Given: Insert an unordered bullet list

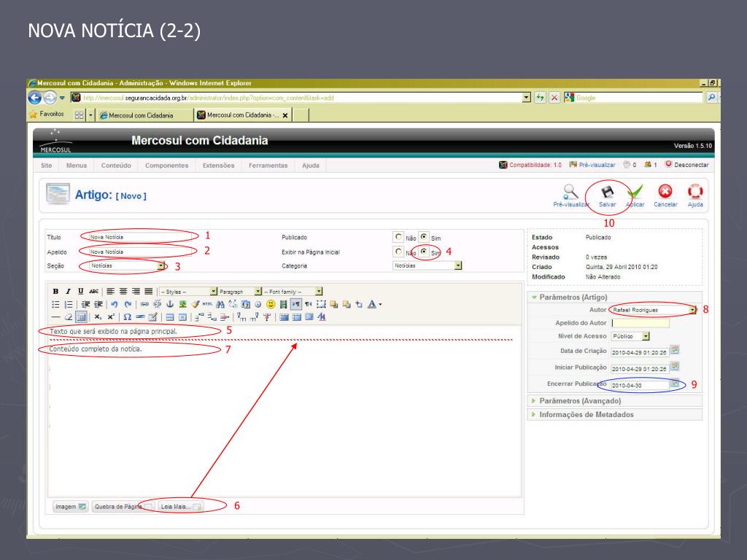Looking at the screenshot, I should [55, 304].
